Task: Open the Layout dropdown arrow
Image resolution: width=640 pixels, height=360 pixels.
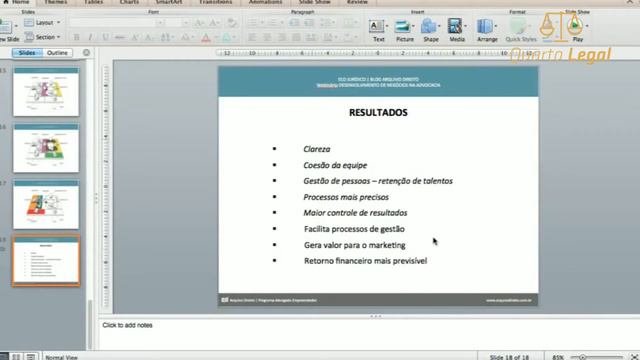Action: tap(58, 22)
